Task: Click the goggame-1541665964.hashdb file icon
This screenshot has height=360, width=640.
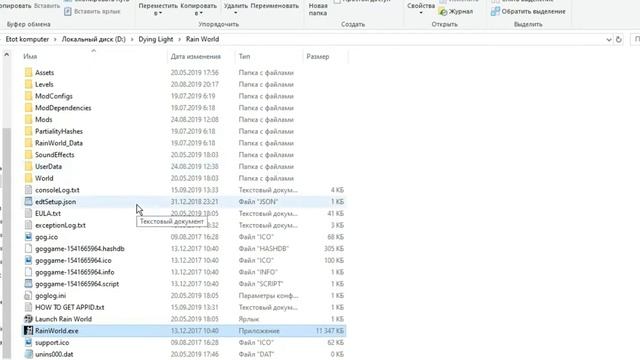Action: coord(28,249)
